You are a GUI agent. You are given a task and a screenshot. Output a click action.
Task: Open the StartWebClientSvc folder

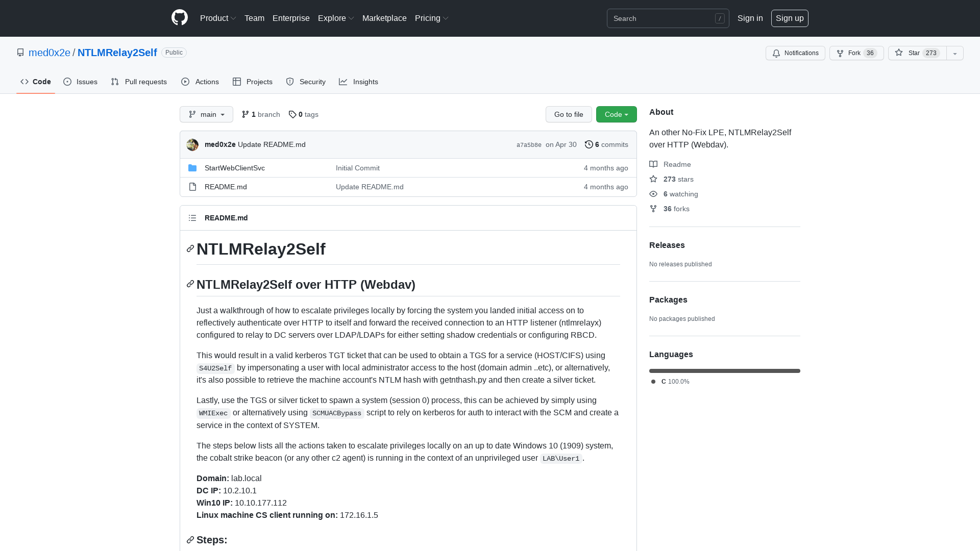(x=235, y=168)
